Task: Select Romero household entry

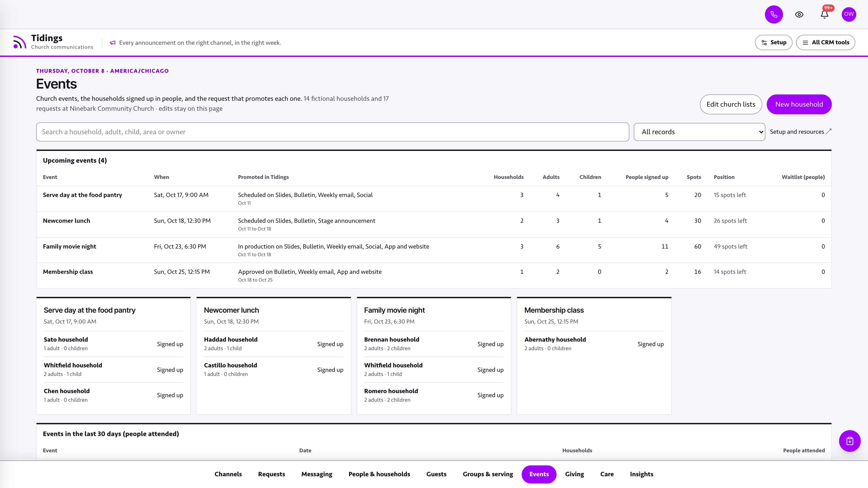Action: [x=434, y=395]
